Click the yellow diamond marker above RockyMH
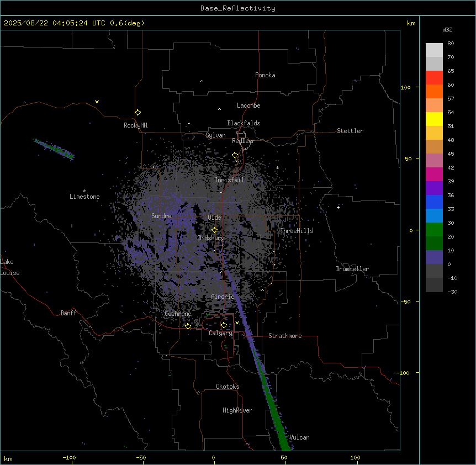Screen dimensions: 476x465 [x=138, y=113]
